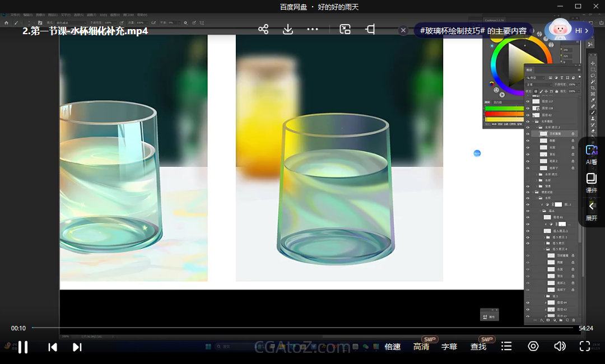Screen dimensions: 605x364
Task: Open the 倍速 playback speed menu
Action: [393, 347]
